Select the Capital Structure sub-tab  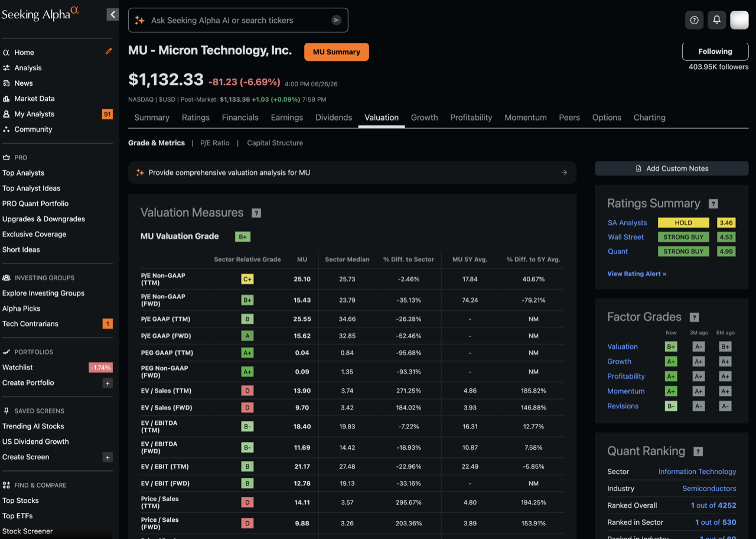[275, 143]
